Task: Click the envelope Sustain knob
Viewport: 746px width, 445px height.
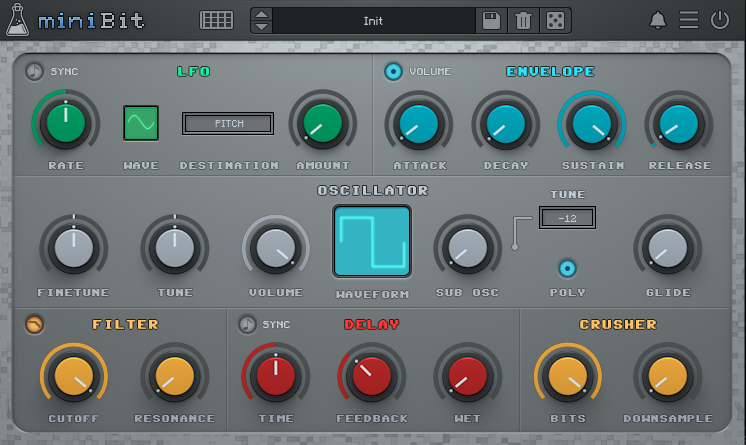Action: 592,125
